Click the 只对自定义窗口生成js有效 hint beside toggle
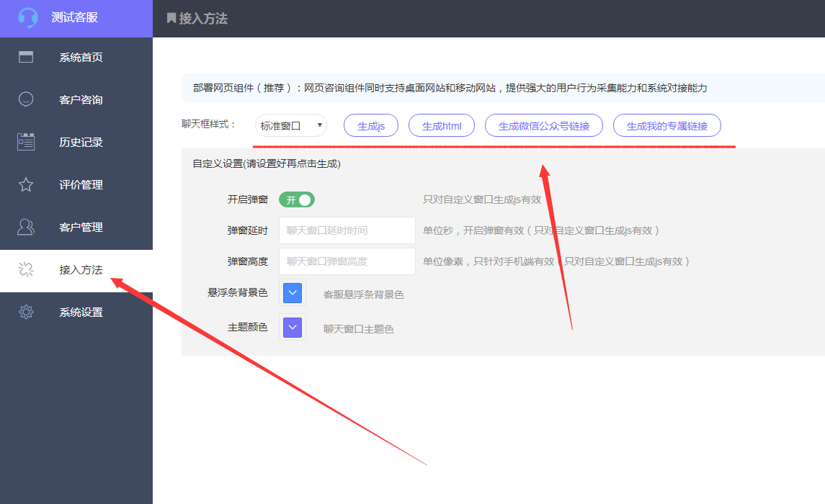 tap(482, 199)
